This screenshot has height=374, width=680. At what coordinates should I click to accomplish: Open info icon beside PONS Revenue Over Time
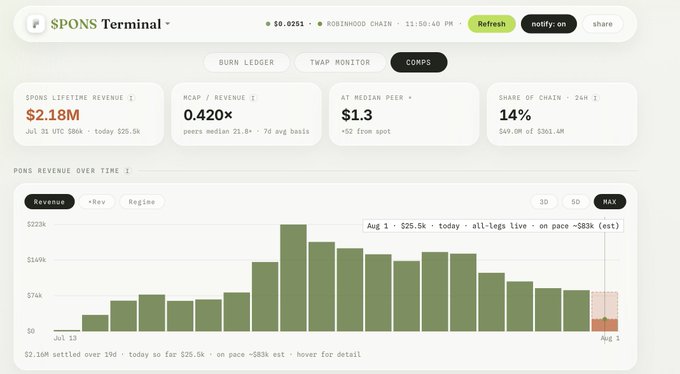128,171
